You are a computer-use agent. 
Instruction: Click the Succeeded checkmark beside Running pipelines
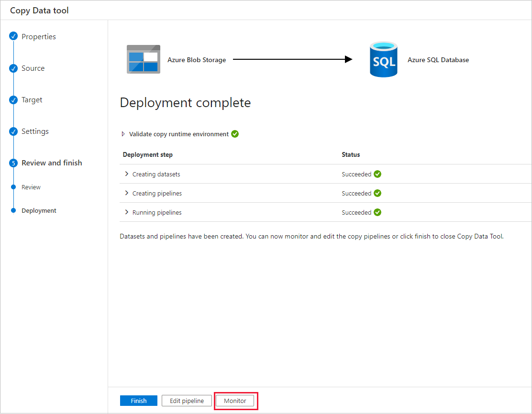click(x=377, y=212)
